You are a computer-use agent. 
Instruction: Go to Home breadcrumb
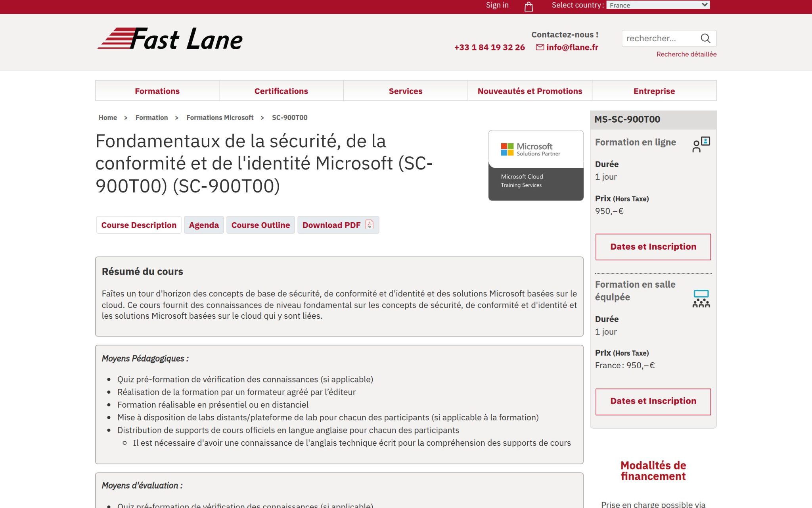pyautogui.click(x=108, y=117)
